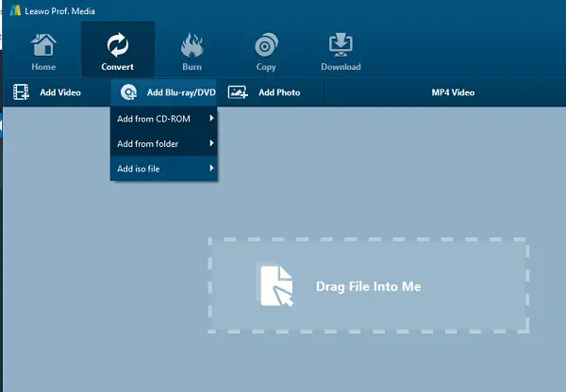Open the Copy disc icon
The width and height of the screenshot is (566, 392).
coord(266,44)
